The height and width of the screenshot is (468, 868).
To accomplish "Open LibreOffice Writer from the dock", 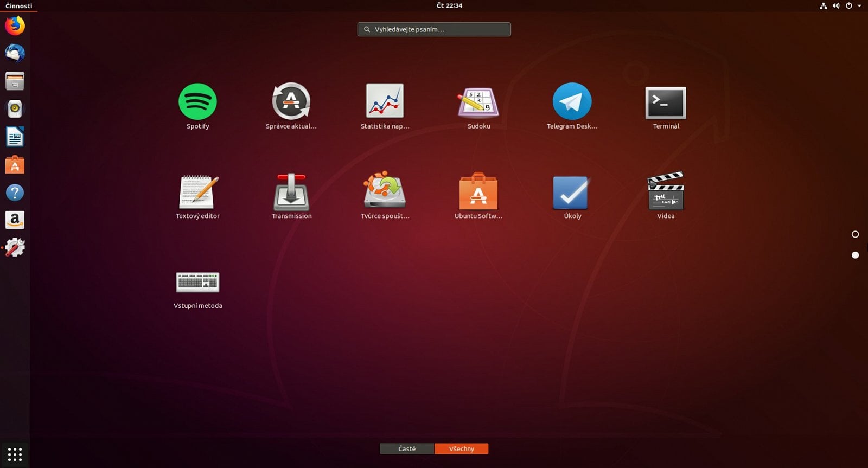I will click(x=15, y=137).
